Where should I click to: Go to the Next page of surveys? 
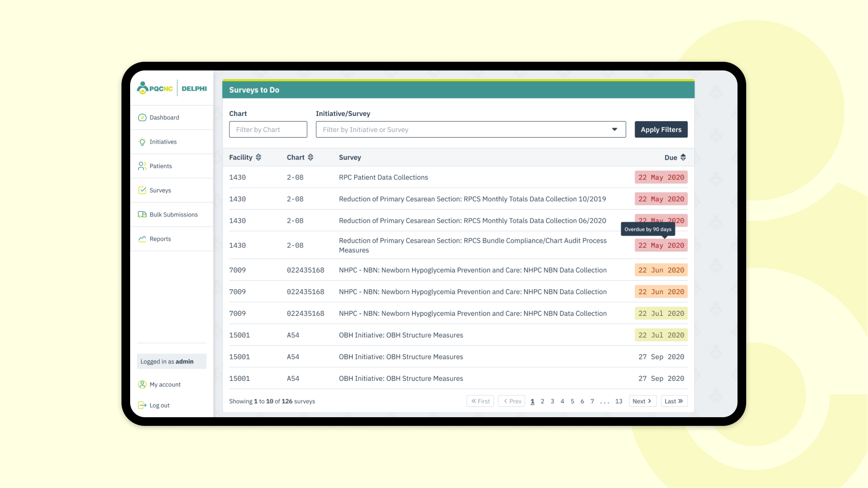click(642, 401)
